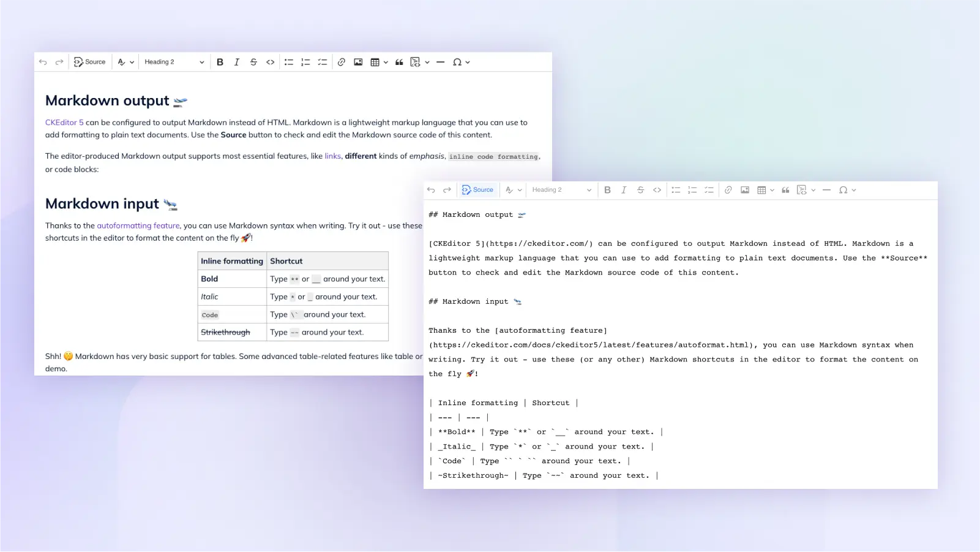Expand the special characters dropdown in the left editor

pos(461,62)
